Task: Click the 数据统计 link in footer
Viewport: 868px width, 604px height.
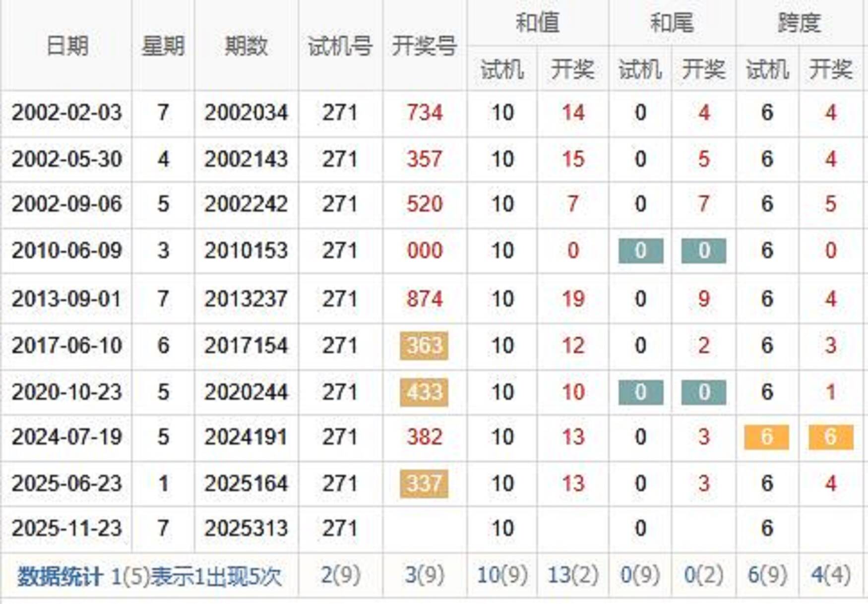Action: pos(60,576)
